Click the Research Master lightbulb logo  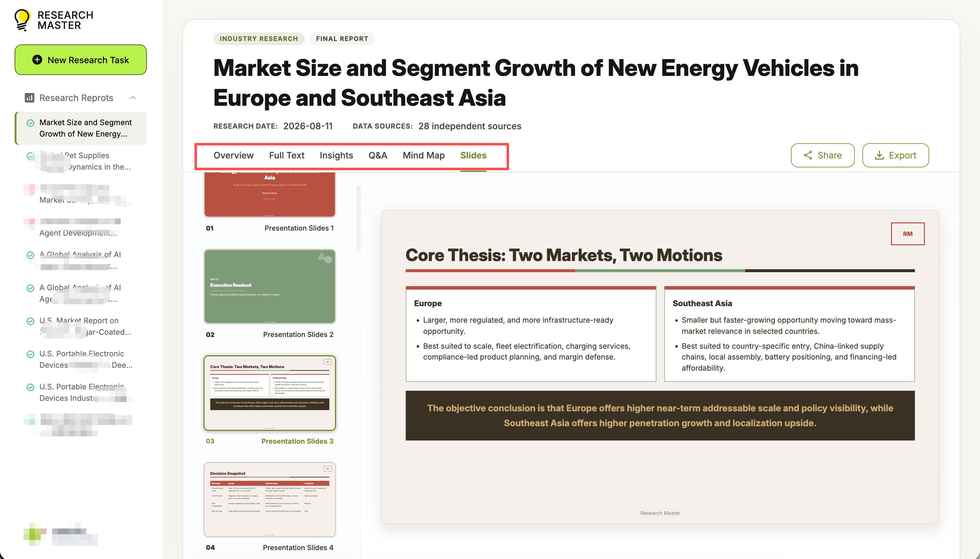[x=22, y=20]
